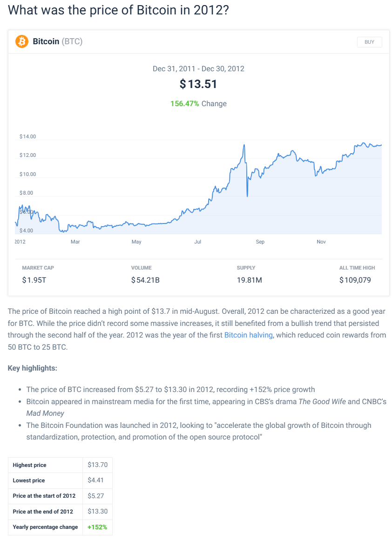Click the Volume value $54.21B

[145, 280]
